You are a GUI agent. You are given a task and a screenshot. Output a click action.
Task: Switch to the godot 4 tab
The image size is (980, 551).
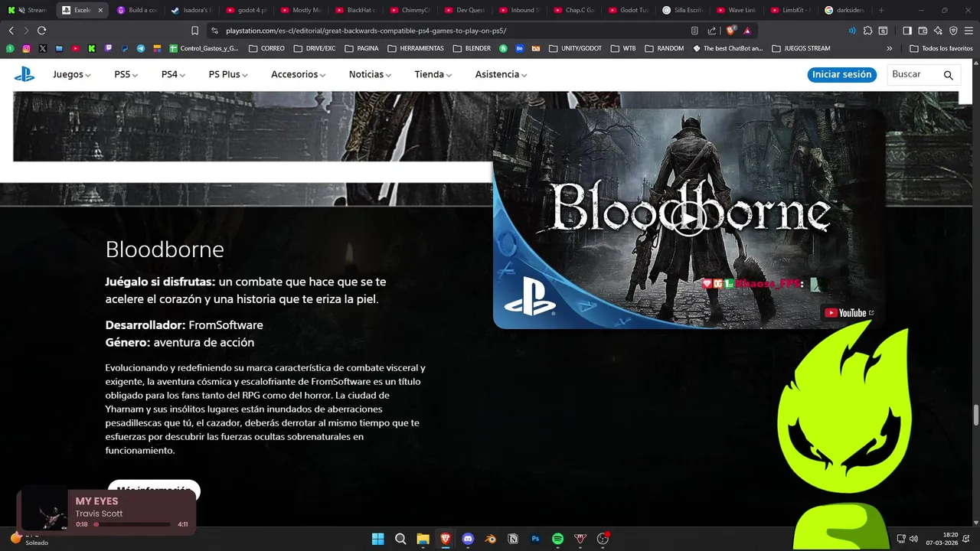pyautogui.click(x=246, y=11)
